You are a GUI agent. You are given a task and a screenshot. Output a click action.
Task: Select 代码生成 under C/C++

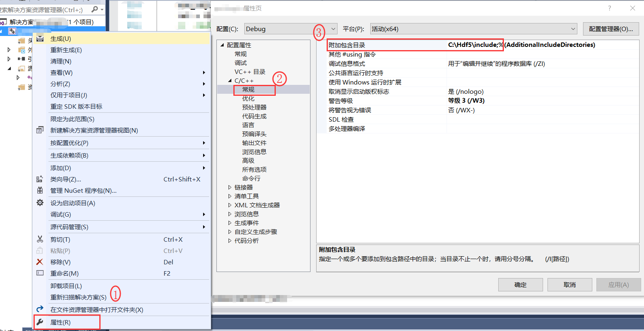tap(254, 116)
